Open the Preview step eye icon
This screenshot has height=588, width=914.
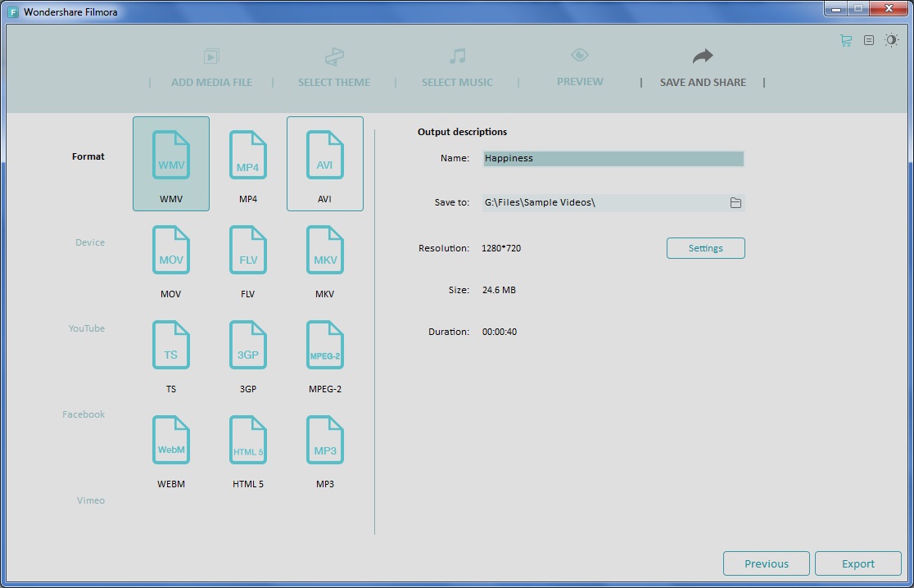[580, 57]
